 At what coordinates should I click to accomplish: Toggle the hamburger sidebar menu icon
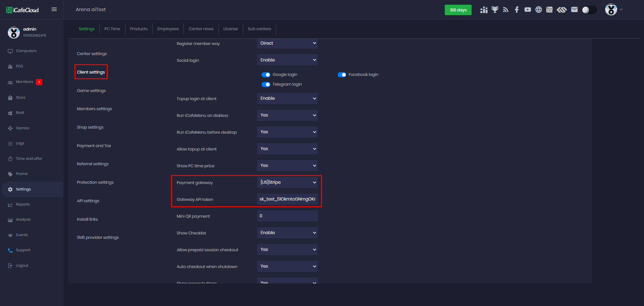pyautogui.click(x=54, y=9)
